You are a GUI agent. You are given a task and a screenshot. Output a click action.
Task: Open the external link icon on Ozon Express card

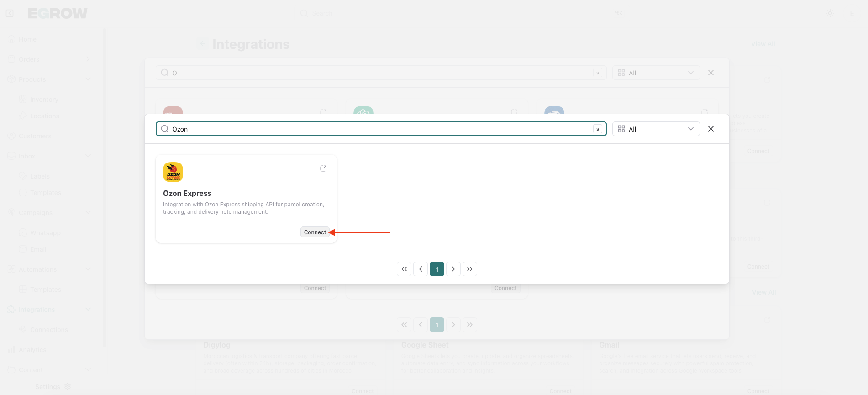[x=323, y=169]
